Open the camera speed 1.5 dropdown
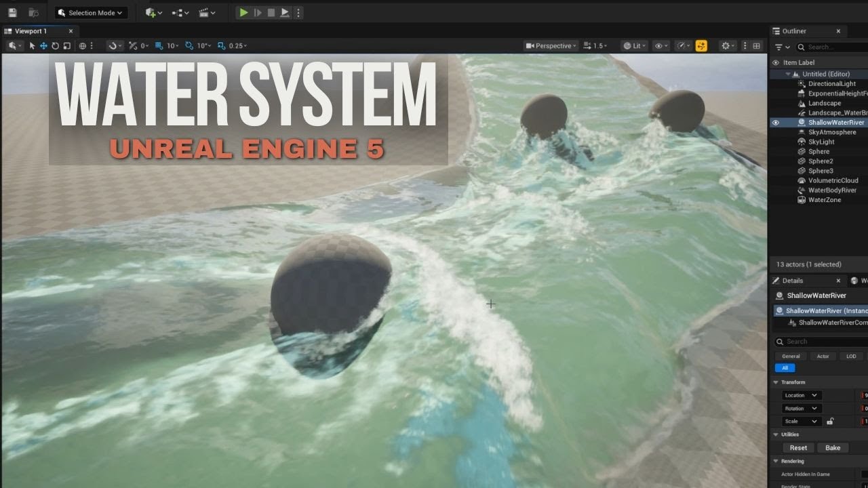The height and width of the screenshot is (488, 868). pos(595,45)
